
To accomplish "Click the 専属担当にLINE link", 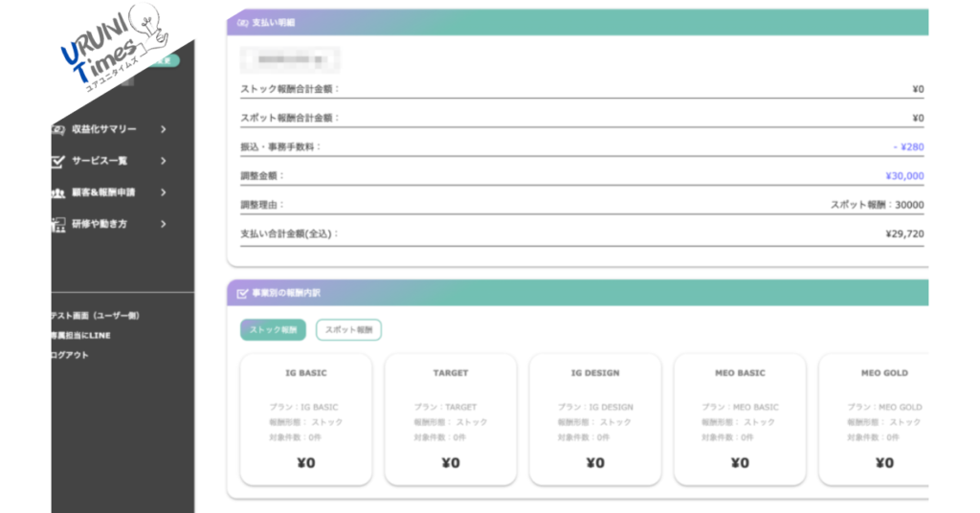I will (x=80, y=335).
